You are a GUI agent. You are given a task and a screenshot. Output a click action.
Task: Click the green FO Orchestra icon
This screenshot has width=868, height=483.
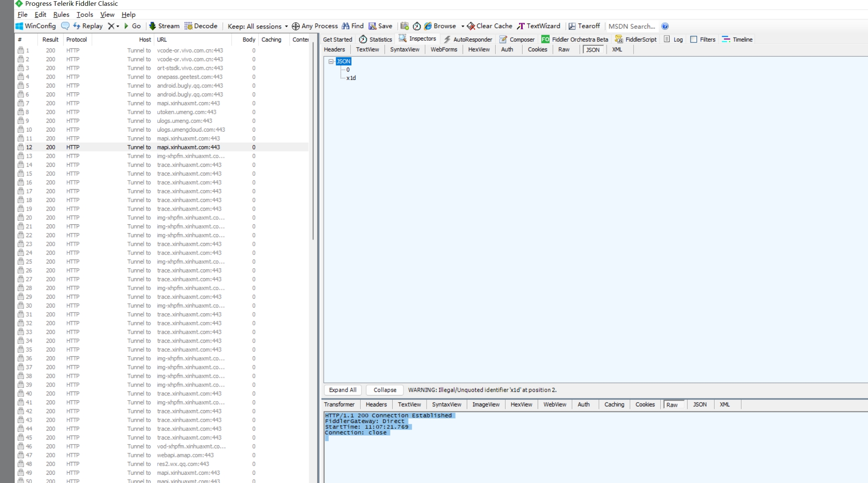point(545,39)
